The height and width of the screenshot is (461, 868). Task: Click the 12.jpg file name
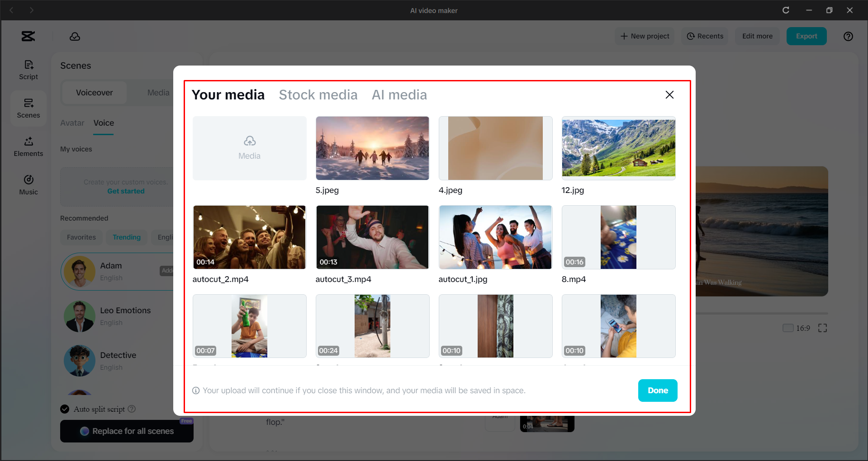pos(573,190)
